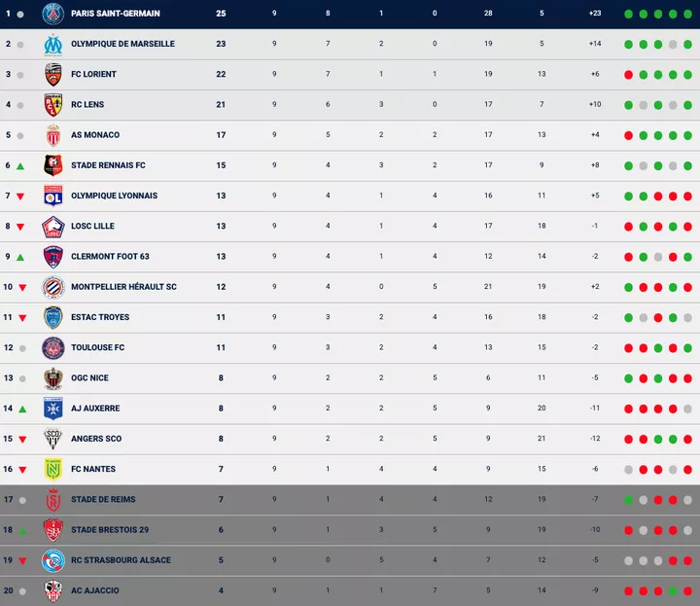Click the Paris Saint-Germain club crest
700x606 pixels.
tap(52, 14)
